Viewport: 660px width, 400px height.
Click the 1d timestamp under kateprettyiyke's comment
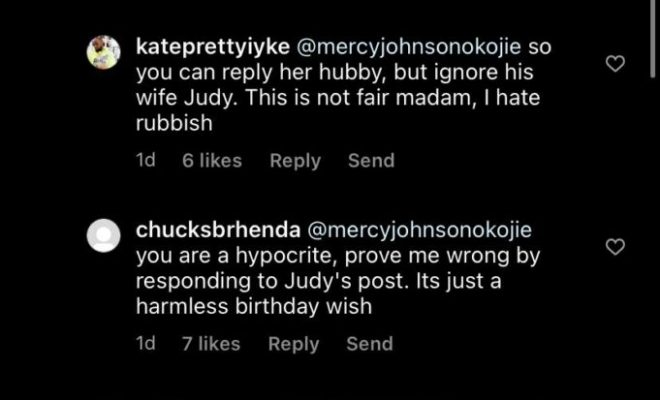[145, 160]
